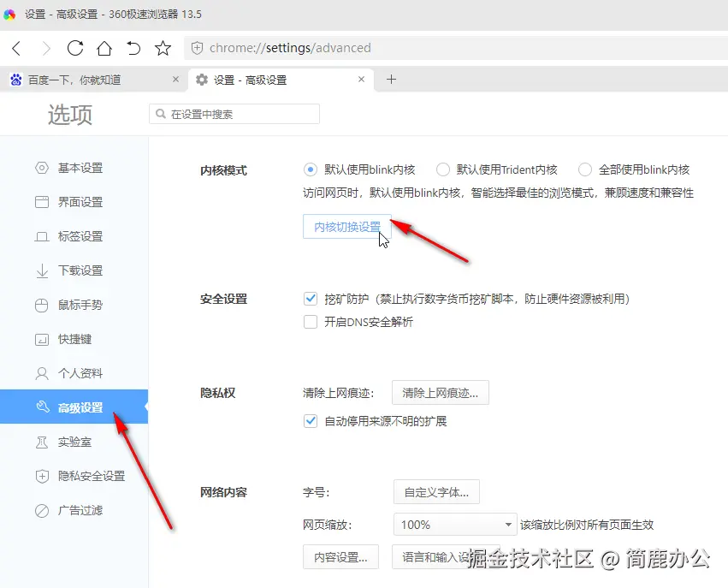Click the 选项 page heading
The image size is (728, 588).
tap(70, 115)
